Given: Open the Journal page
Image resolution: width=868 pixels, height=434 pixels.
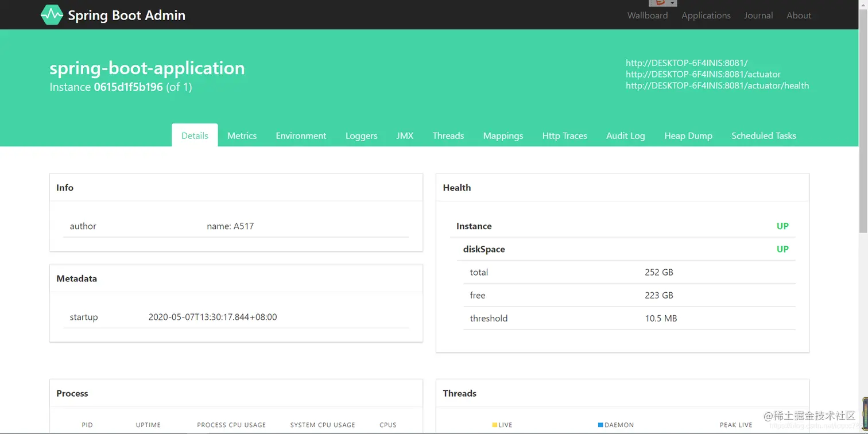Looking at the screenshot, I should point(758,15).
